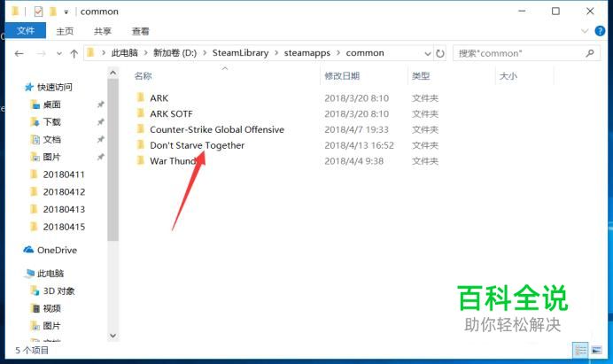
Task: Switch to the 共享 ribbon tab
Action: tap(103, 31)
